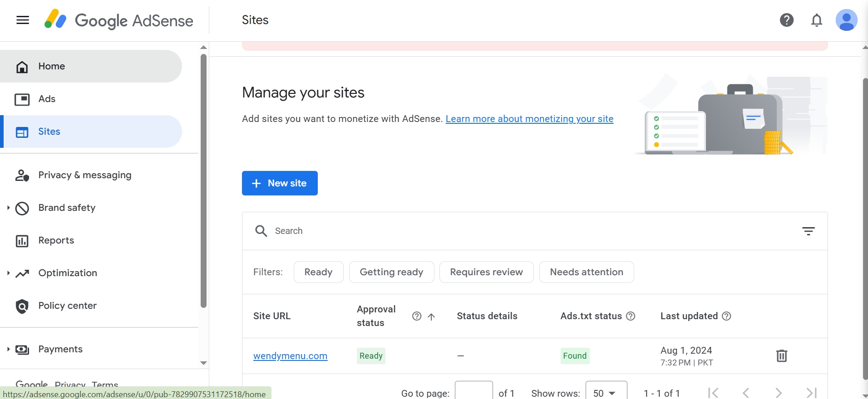Open Ads in the sidebar
Viewport: 868px width, 399px height.
pos(91,99)
